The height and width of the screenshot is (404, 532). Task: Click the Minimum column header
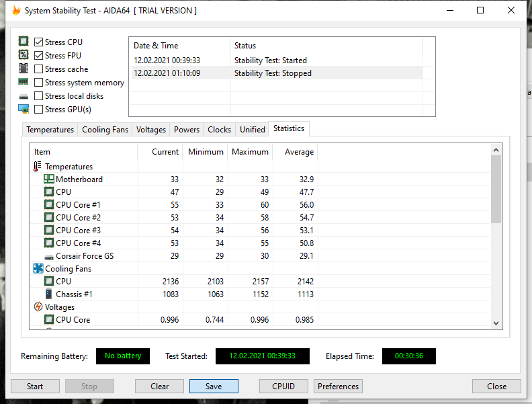click(206, 152)
